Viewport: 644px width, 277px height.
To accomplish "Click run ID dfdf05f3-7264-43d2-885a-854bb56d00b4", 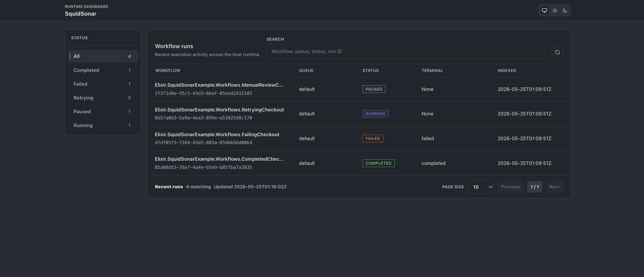I will pyautogui.click(x=203, y=142).
